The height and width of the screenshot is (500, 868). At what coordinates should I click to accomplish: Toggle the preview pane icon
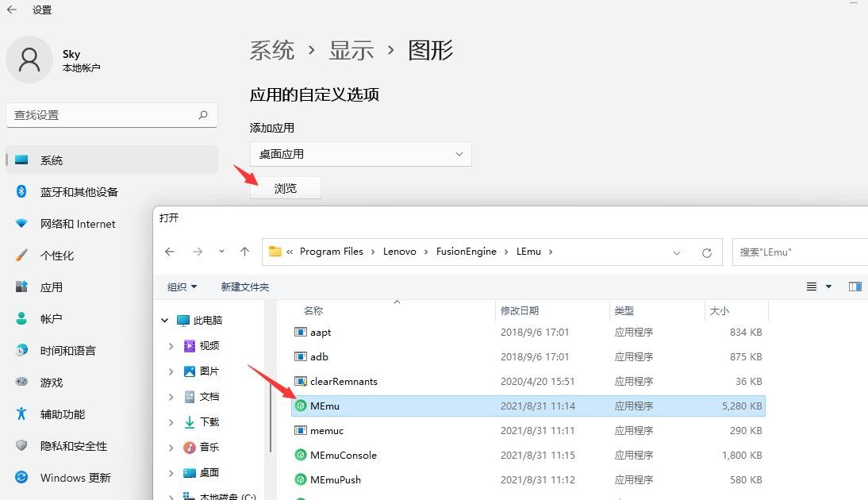click(855, 287)
